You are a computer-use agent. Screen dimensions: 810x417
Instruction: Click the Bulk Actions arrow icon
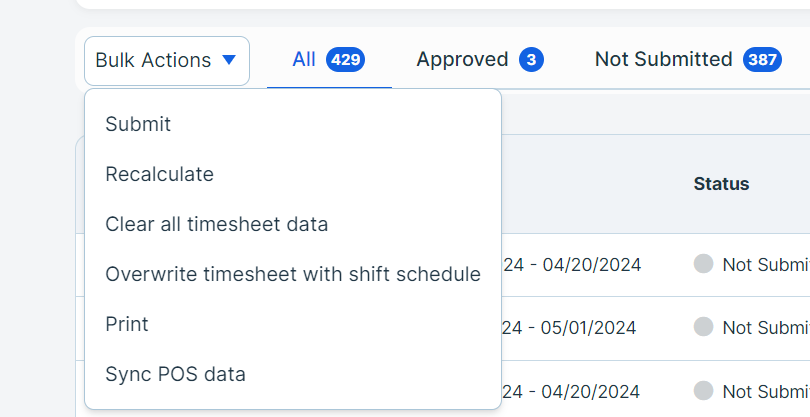coord(229,60)
